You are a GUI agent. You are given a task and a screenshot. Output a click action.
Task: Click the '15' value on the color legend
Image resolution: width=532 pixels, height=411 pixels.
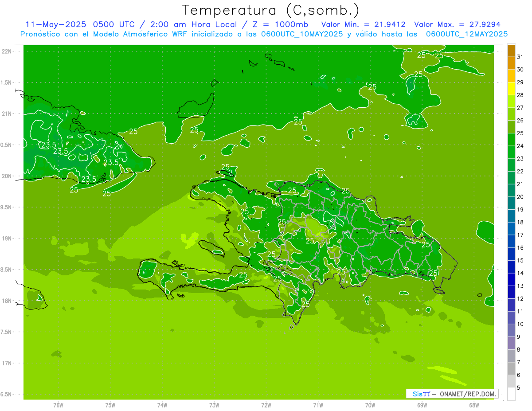coord(520,261)
